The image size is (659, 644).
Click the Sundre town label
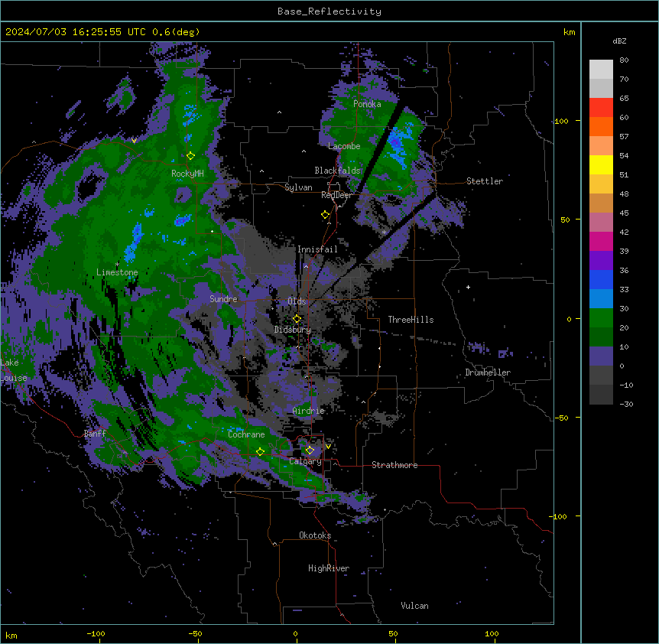tap(223, 299)
